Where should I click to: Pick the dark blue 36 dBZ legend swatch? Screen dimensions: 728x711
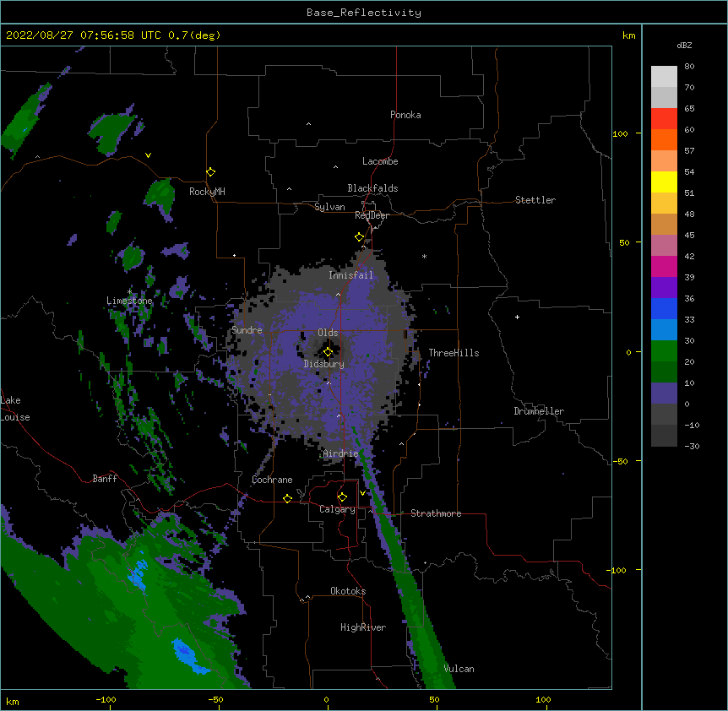point(664,308)
